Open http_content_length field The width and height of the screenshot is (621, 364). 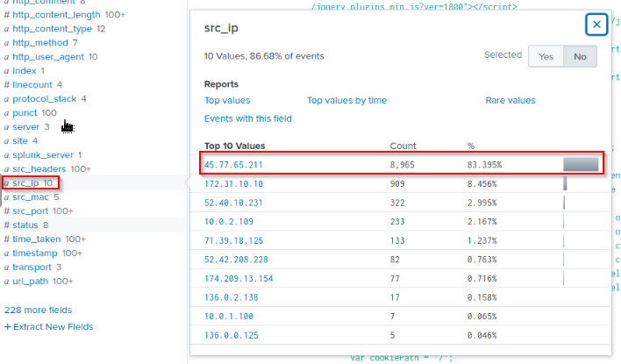(x=56, y=15)
